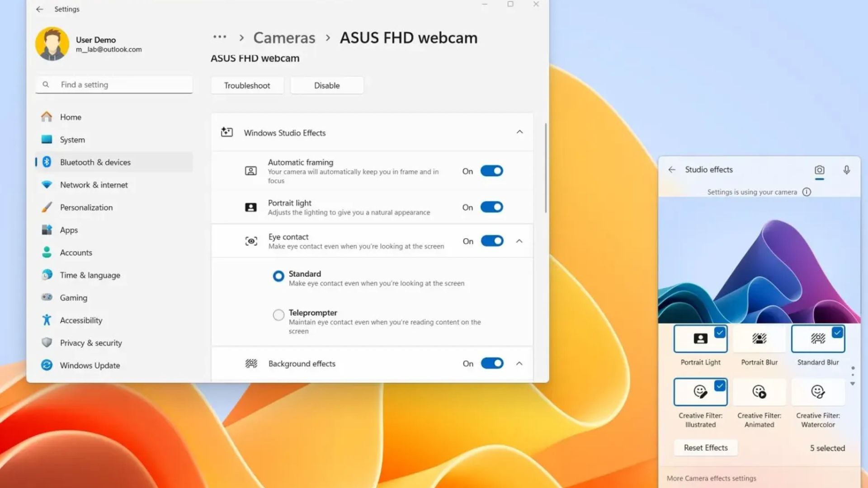
Task: Open Cameras from the breadcrumb
Action: (x=284, y=38)
